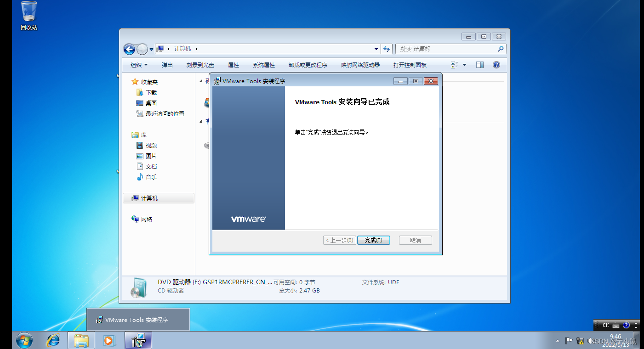This screenshot has width=644, height=349.
Task: Open Action Center flag tray icon
Action: point(569,341)
